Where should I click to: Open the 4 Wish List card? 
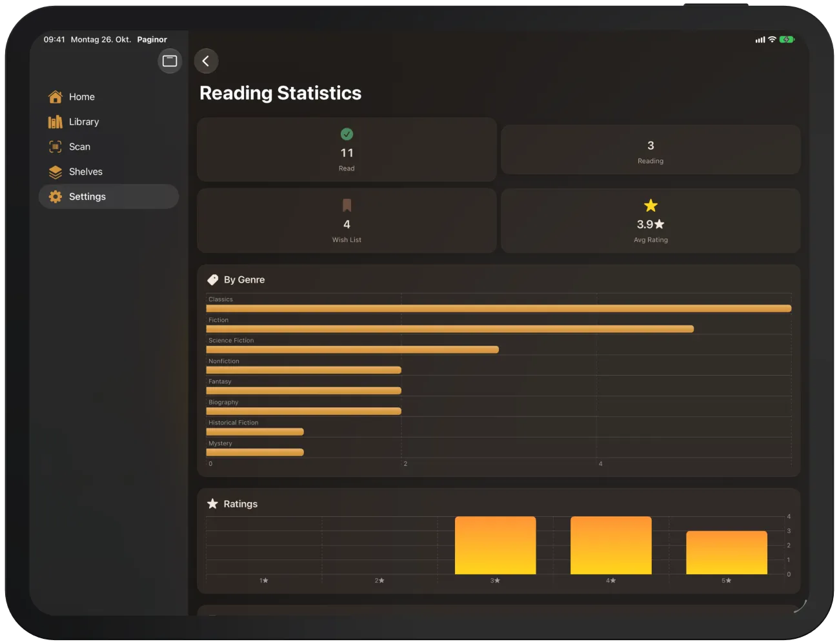point(347,221)
